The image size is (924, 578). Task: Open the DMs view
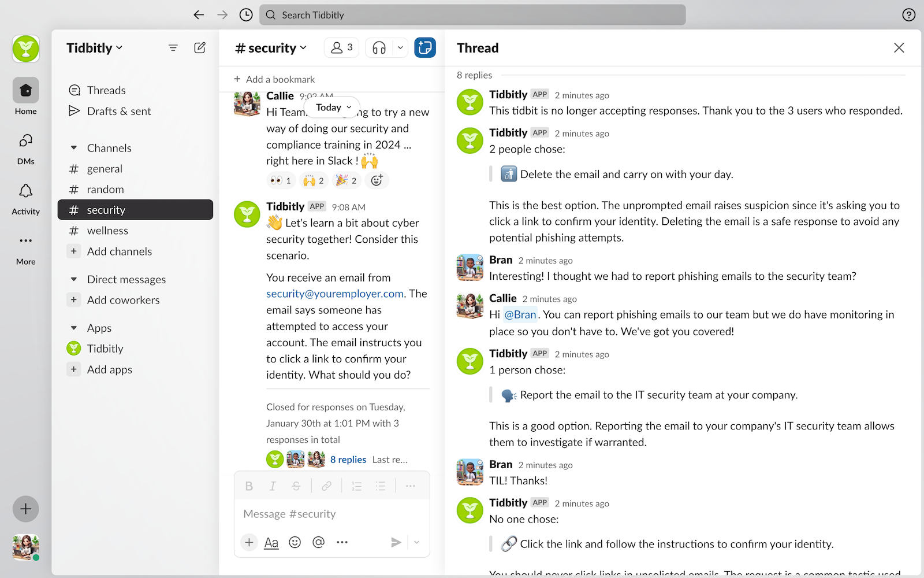[26, 149]
